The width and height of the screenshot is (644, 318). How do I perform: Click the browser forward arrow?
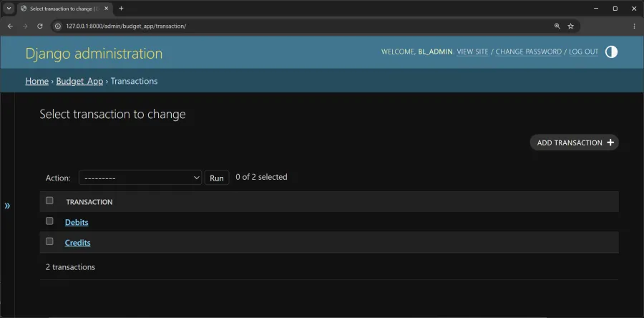25,26
